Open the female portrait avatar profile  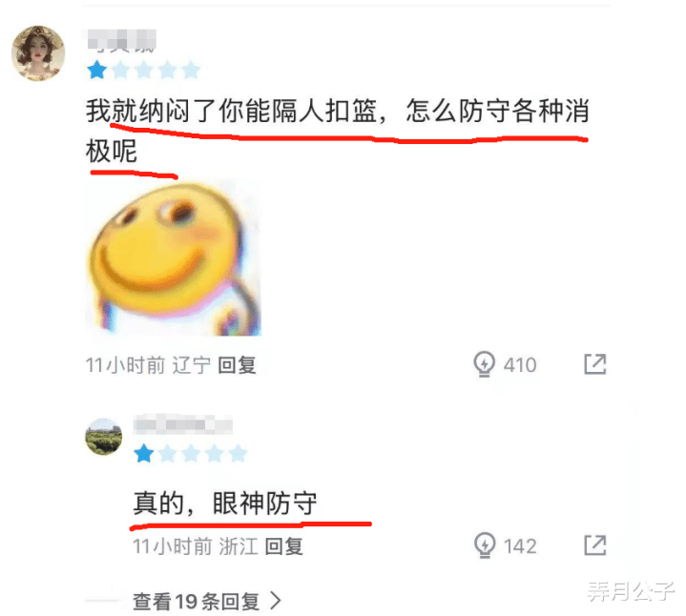tap(38, 52)
